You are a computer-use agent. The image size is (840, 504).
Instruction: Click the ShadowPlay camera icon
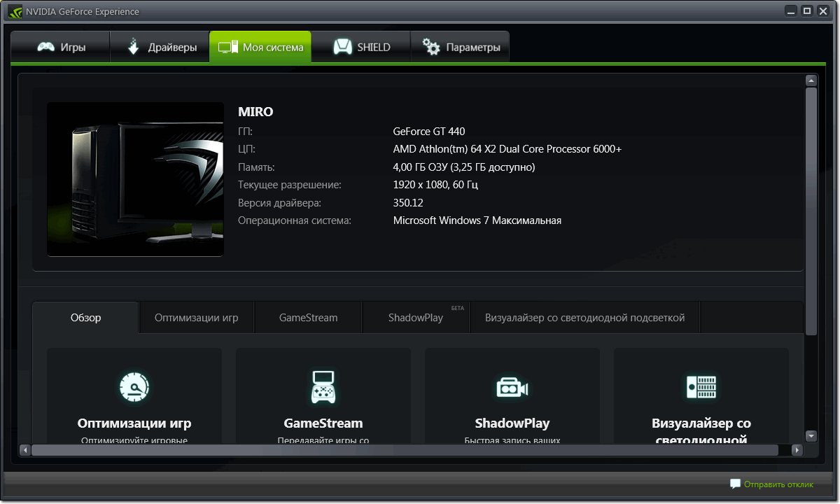pyautogui.click(x=512, y=387)
